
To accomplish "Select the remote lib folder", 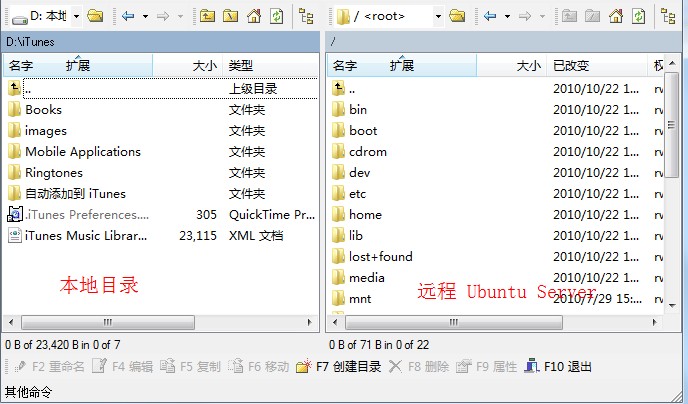I will [496, 236].
